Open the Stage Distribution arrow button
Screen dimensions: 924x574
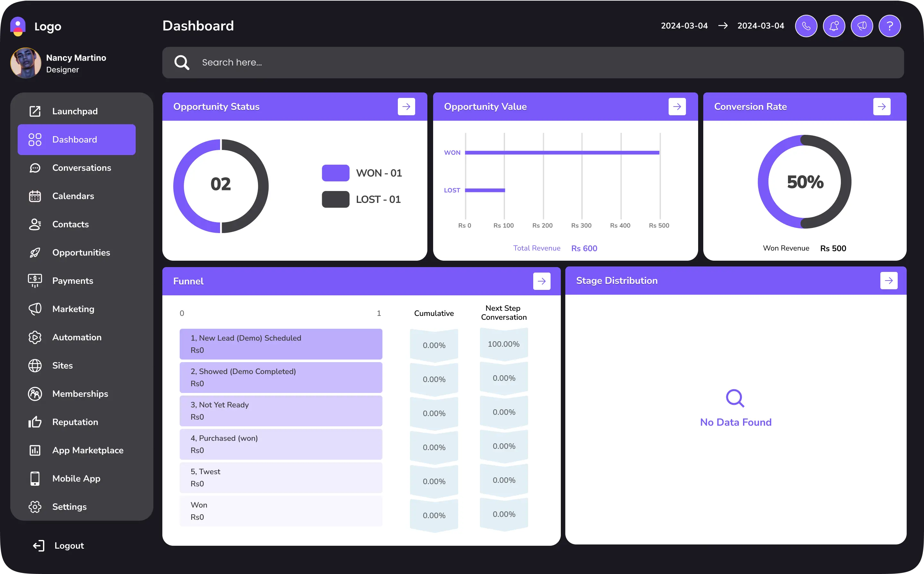pyautogui.click(x=889, y=281)
